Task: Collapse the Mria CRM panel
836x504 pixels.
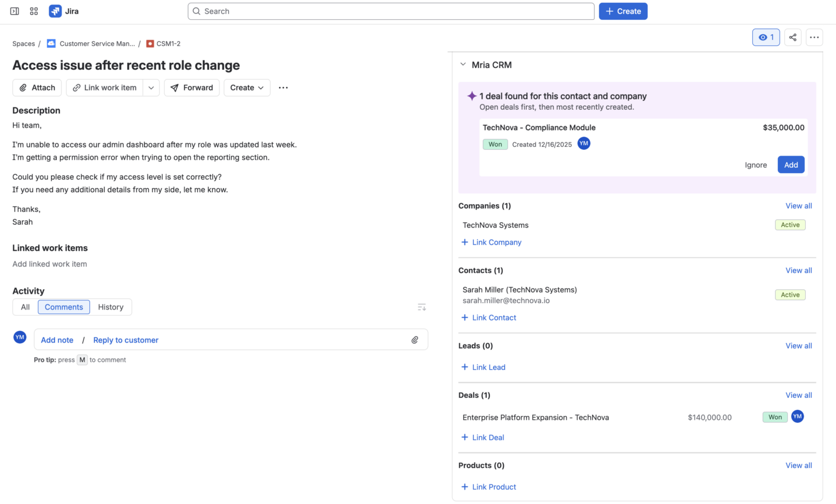Action: [463, 64]
